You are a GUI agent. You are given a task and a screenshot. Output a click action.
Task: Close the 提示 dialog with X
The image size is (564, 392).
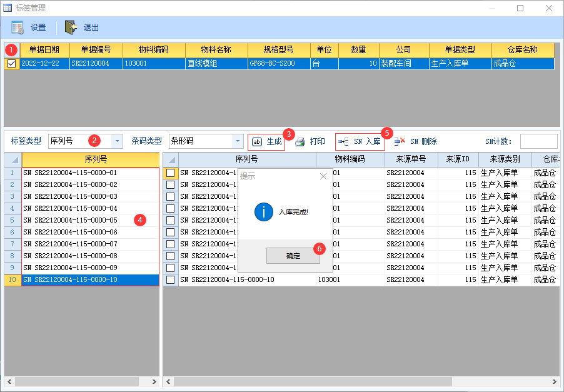pos(323,176)
